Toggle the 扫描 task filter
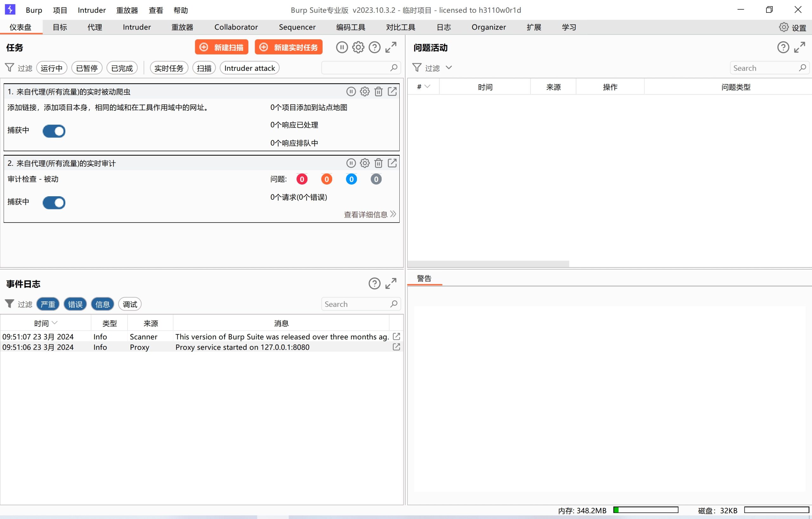This screenshot has width=812, height=519. [204, 68]
